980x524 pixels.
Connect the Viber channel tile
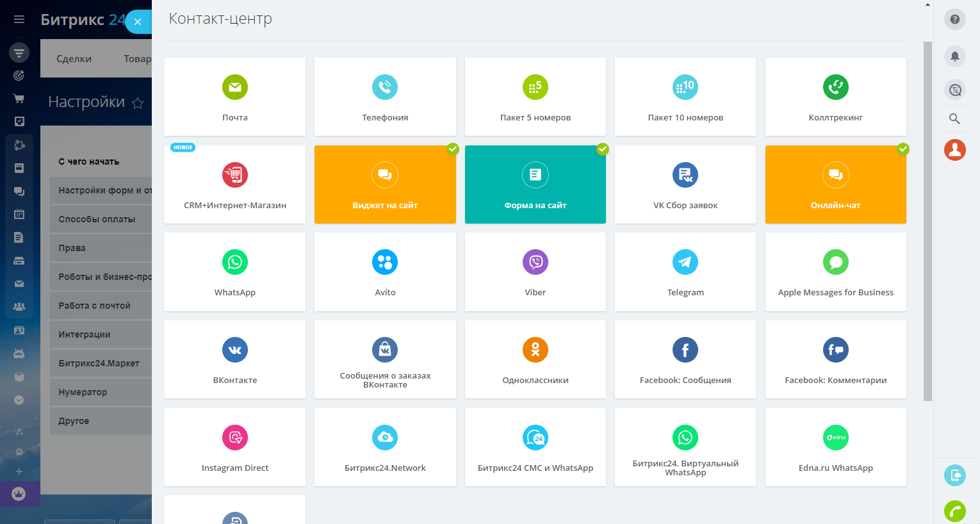tap(535, 272)
